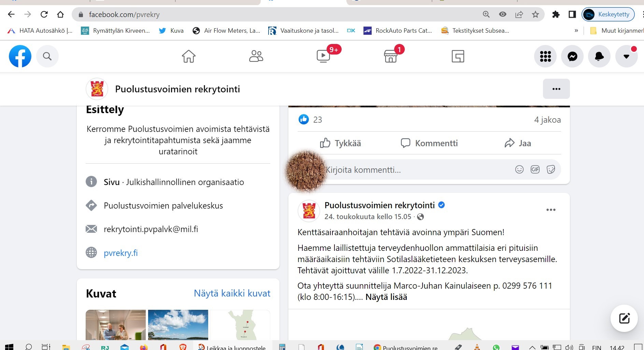Viewport: 644px width, 350px height.
Task: Click the Puolustusvoimien rekrytointi page logo in header
Action: pos(97,89)
